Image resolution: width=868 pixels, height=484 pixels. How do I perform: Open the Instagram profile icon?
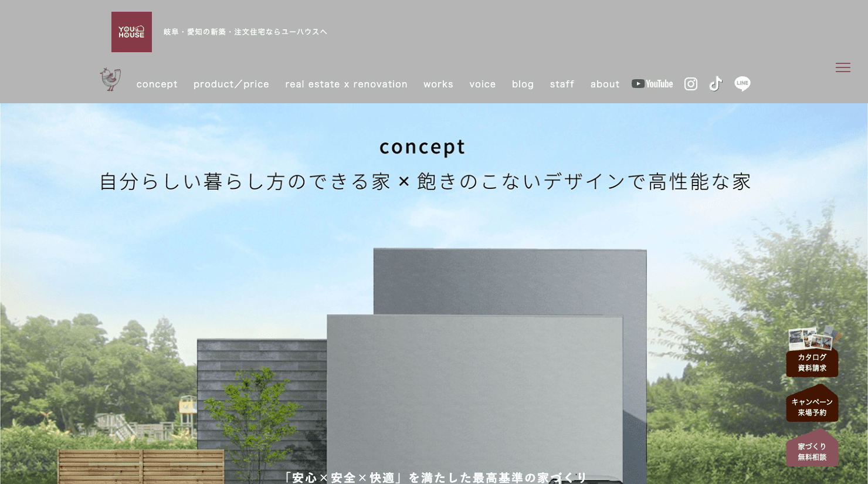[x=691, y=84]
